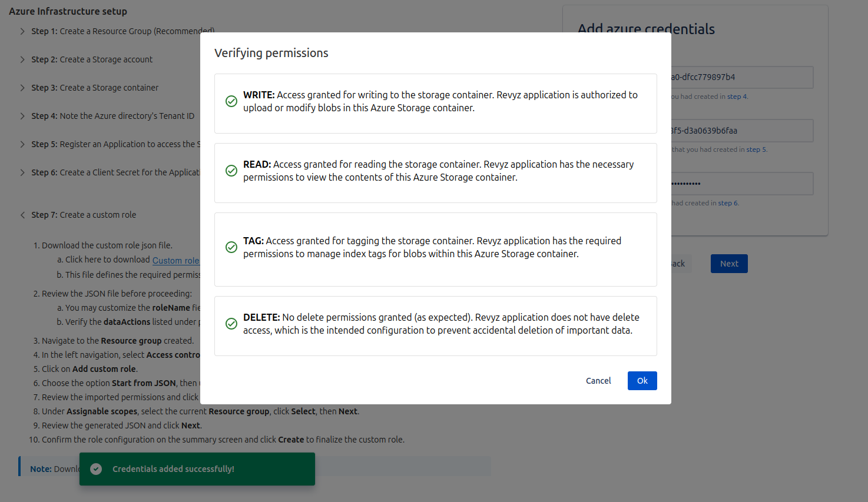Screen dimensions: 868x502
Task: Click the success toast checkmark icon
Action: [96, 469]
